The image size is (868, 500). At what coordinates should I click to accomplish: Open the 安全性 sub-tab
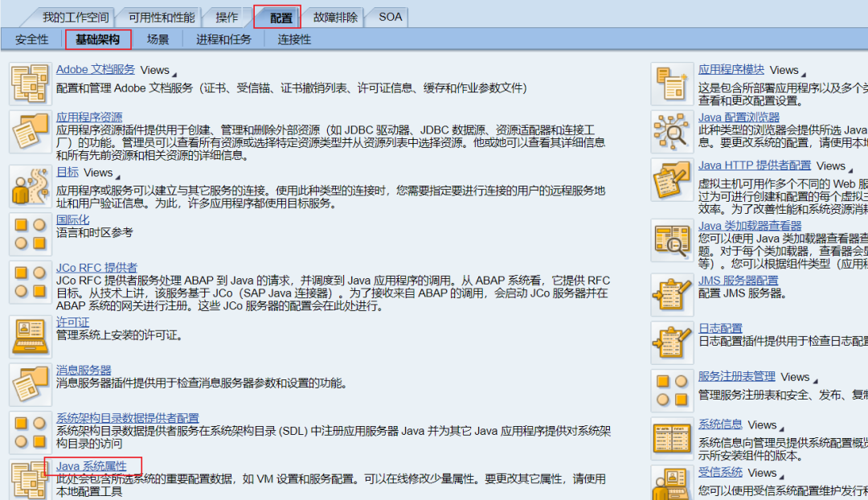31,40
